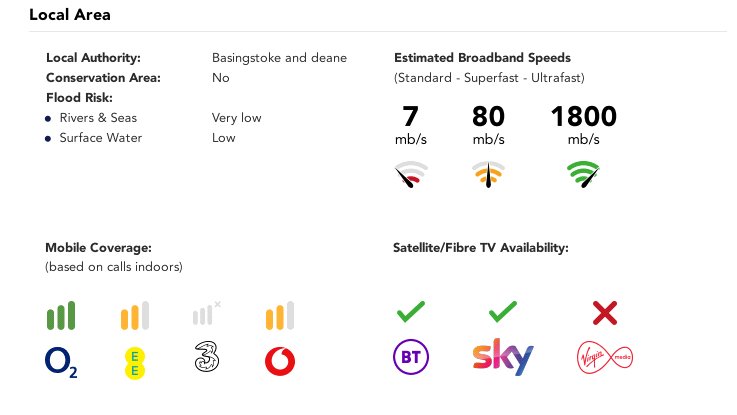Click the Mobile Coverage label

[x=98, y=248]
